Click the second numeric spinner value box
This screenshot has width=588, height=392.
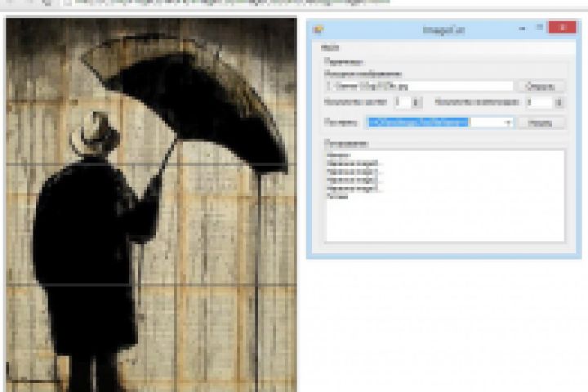point(539,102)
